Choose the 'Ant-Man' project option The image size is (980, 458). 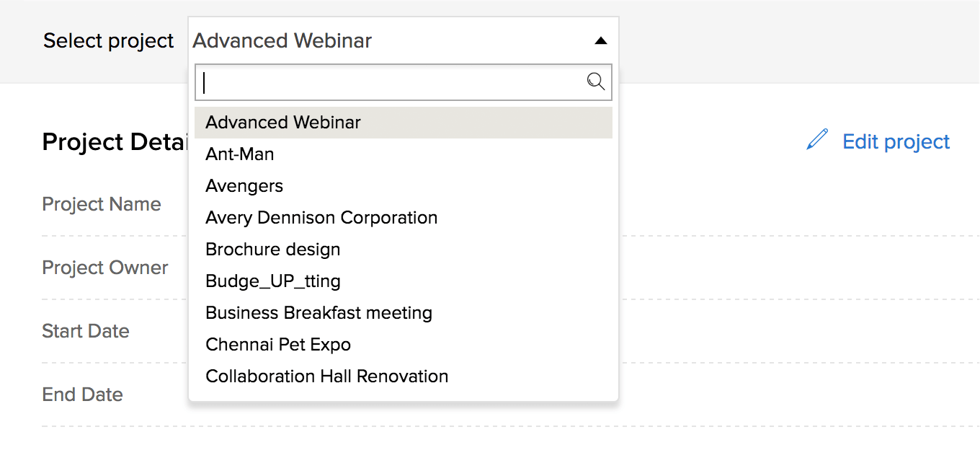[240, 154]
